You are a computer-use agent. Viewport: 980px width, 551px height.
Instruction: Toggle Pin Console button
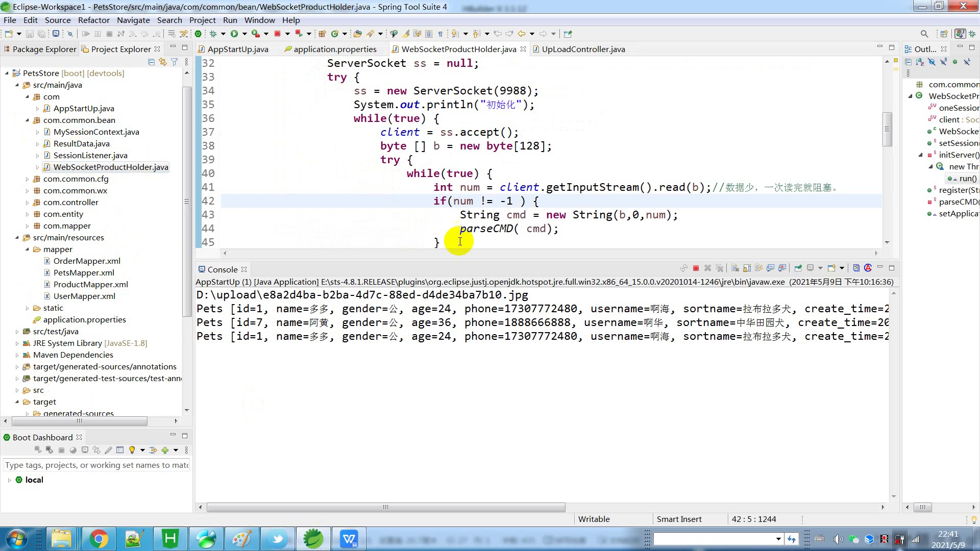click(798, 268)
